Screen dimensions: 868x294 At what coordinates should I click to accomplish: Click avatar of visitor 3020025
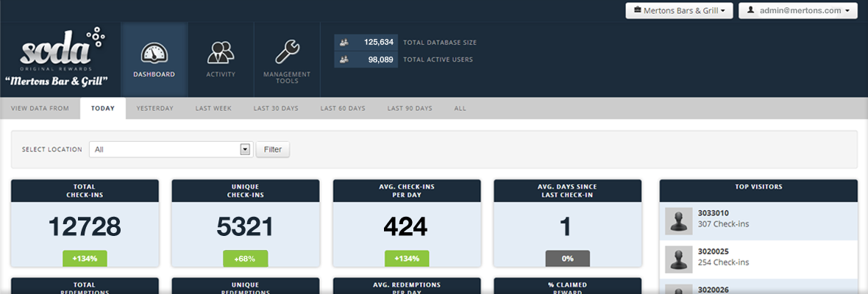(678, 259)
